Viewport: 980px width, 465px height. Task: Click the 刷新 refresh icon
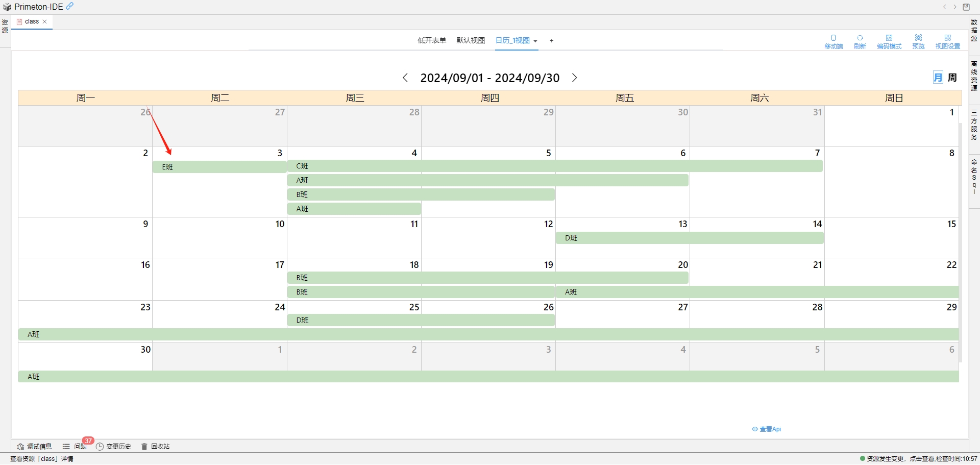click(x=860, y=41)
